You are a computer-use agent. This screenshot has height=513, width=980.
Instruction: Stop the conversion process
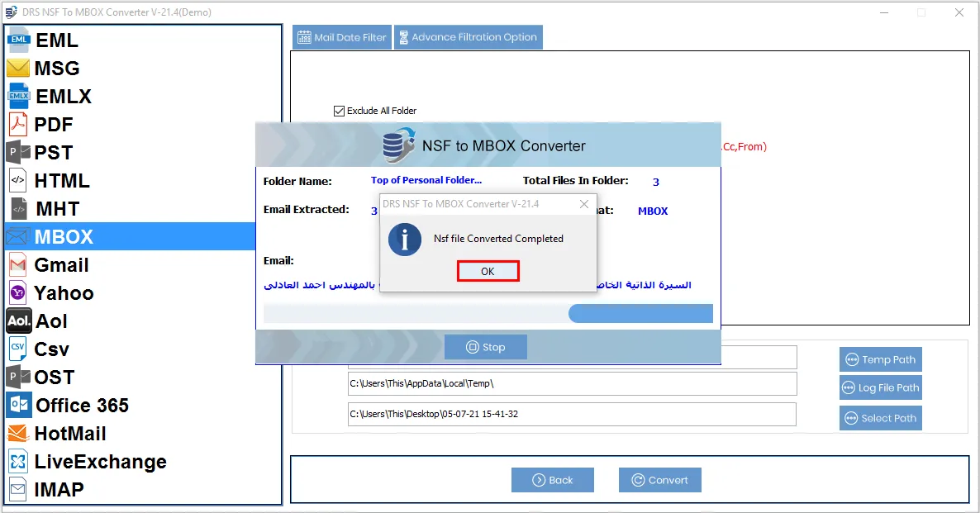click(x=486, y=348)
